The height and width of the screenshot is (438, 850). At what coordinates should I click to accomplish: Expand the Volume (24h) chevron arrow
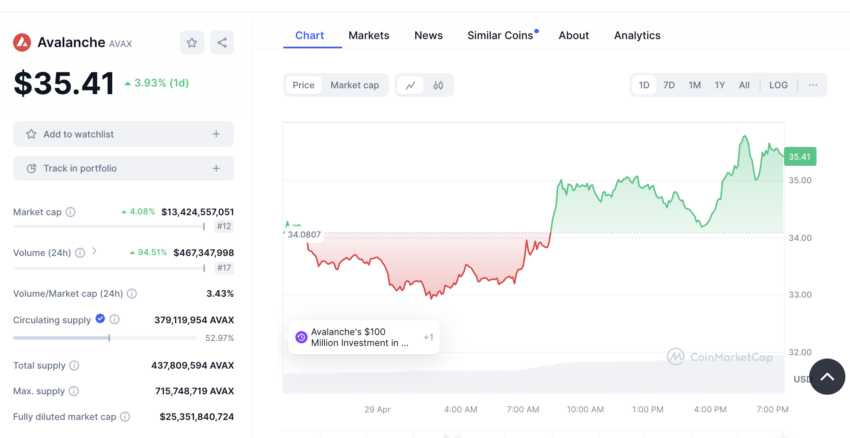tap(94, 251)
